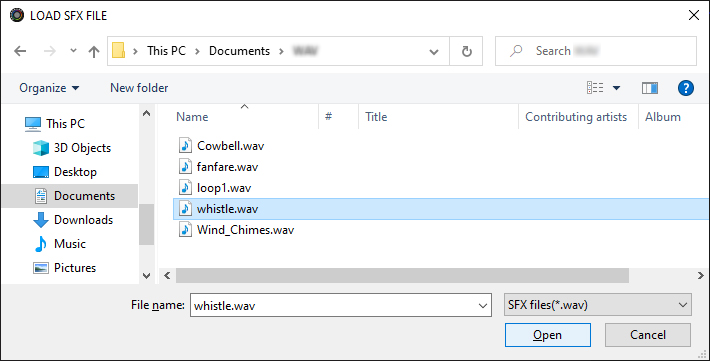This screenshot has height=361, width=710.
Task: Click the Cancel button
Action: pyautogui.click(x=648, y=335)
